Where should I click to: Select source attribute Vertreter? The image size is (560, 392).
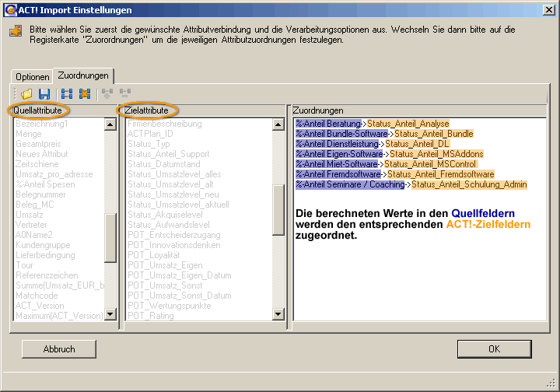click(x=31, y=225)
